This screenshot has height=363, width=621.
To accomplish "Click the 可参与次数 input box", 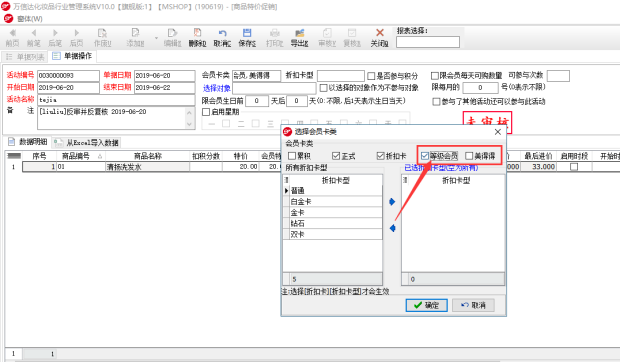I will 558,76.
